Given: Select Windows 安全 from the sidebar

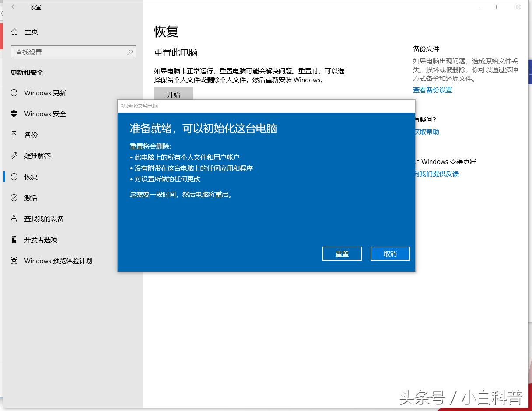Looking at the screenshot, I should (x=45, y=114).
